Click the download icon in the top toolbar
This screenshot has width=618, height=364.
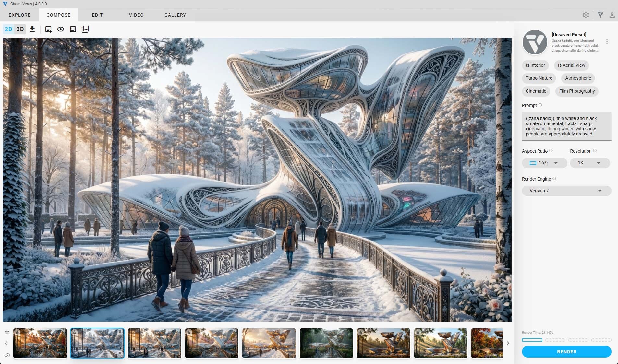(32, 29)
